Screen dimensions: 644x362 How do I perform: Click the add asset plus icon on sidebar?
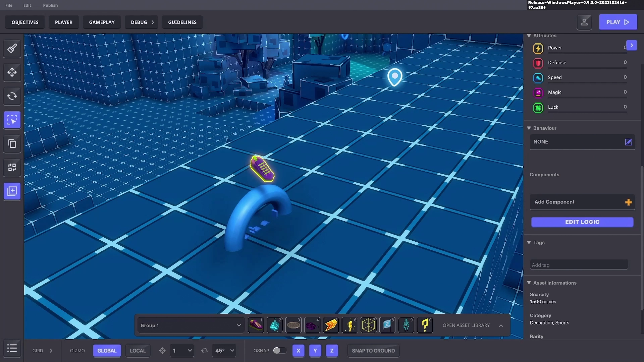point(12,191)
